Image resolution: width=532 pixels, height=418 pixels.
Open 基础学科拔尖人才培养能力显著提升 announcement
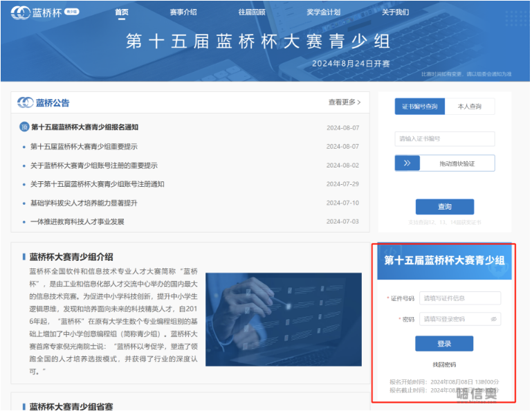84,203
